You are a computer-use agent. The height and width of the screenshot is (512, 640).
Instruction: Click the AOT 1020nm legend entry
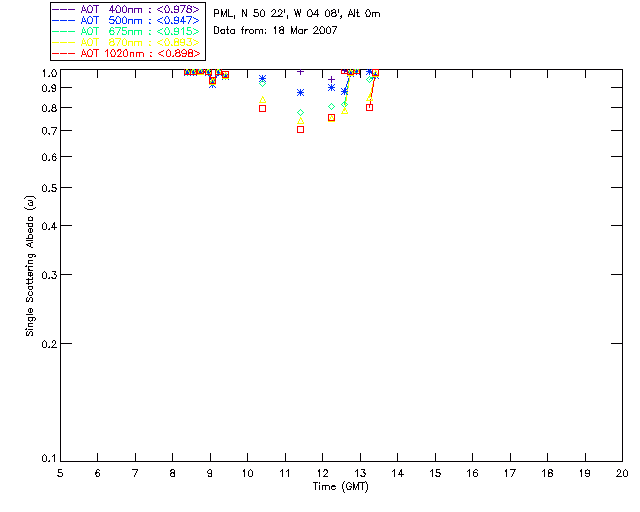coord(126,53)
